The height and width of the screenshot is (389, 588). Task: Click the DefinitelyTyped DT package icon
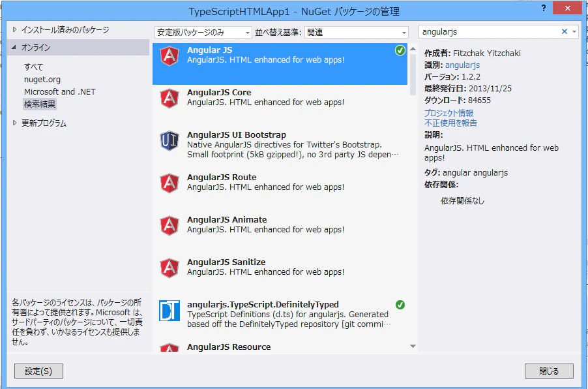tap(169, 311)
